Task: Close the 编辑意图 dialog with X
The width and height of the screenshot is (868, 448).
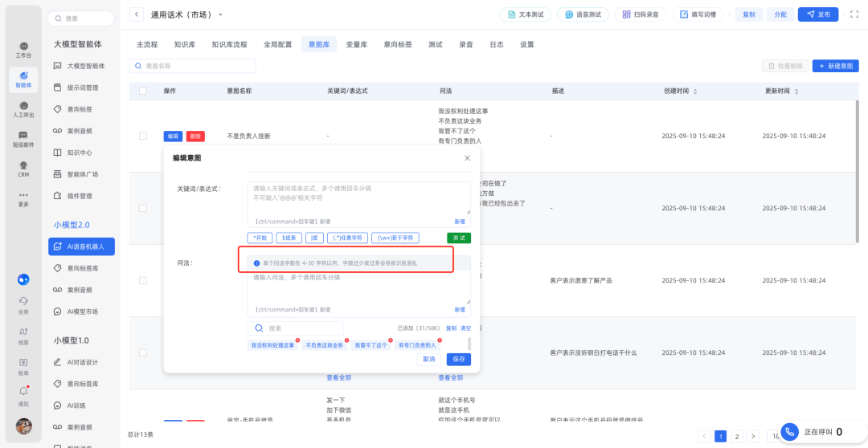Action: tap(467, 158)
